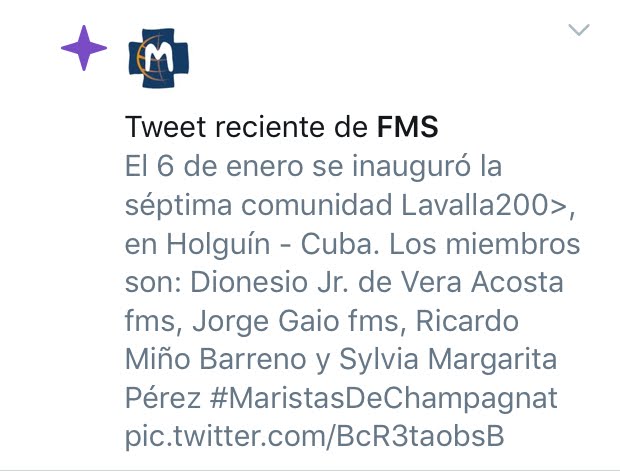Click 'séptima comunidad' in the tweet body

pyautogui.click(x=259, y=205)
